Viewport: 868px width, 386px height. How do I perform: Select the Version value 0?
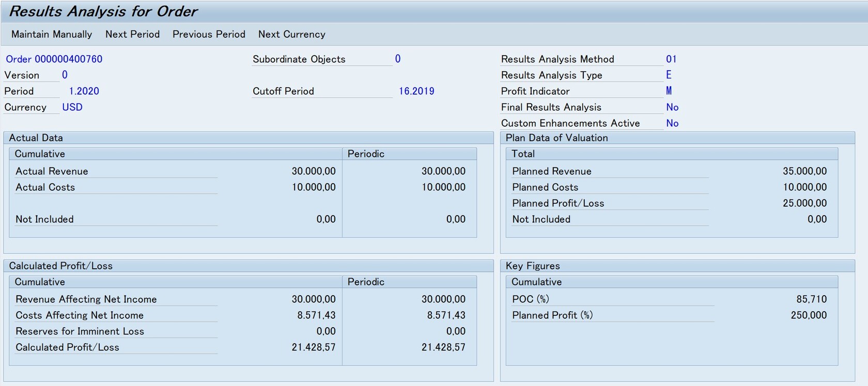65,75
